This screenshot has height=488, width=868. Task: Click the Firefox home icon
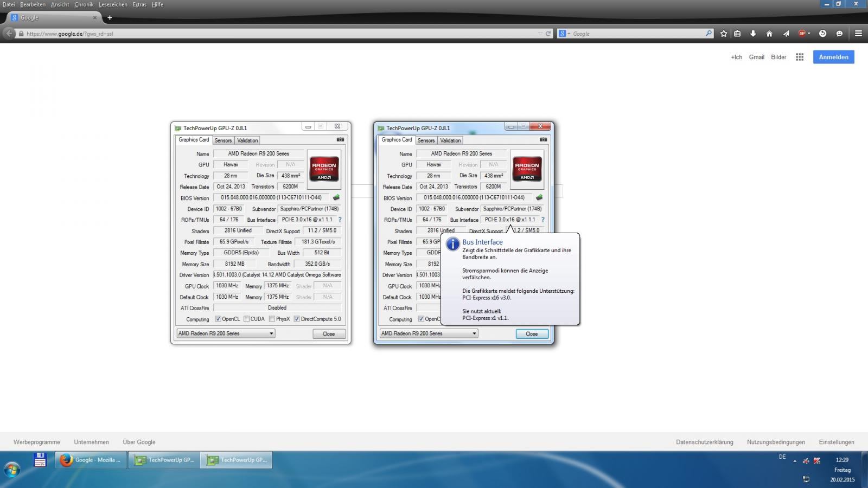pos(769,34)
